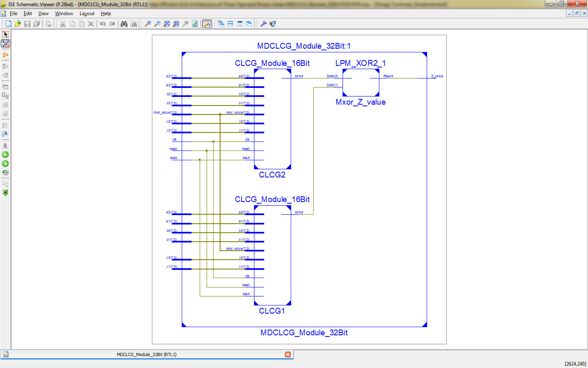Go back with green left arrow
This screenshot has width=588, height=368.
(5, 155)
